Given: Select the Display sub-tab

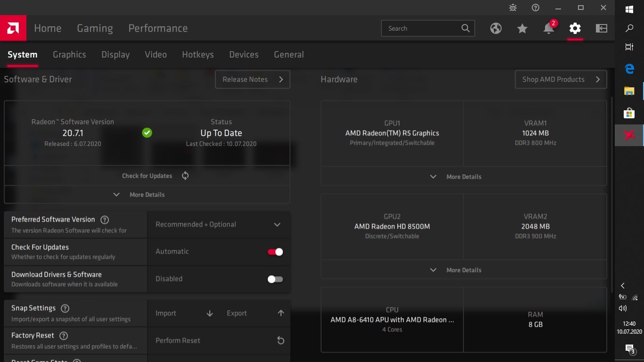Looking at the screenshot, I should pos(116,55).
